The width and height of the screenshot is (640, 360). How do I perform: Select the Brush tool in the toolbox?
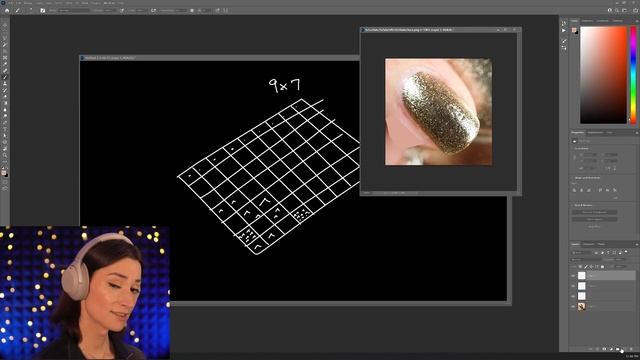(5, 77)
